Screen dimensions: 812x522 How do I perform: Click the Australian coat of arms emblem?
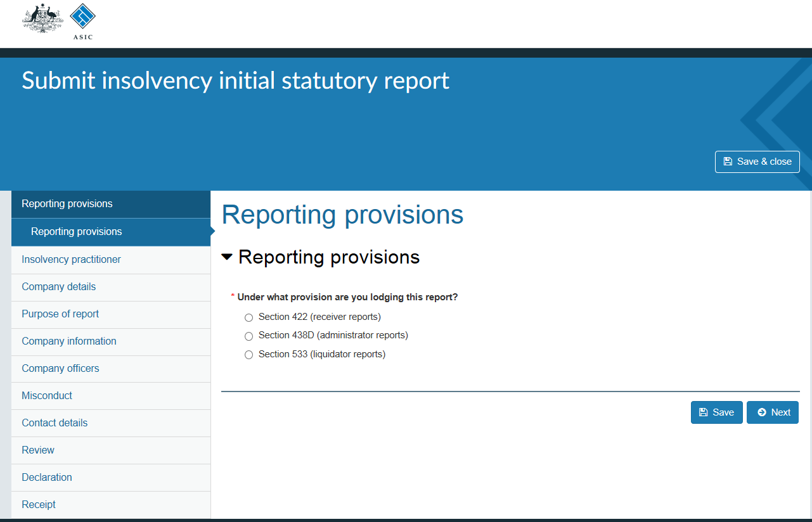point(43,18)
